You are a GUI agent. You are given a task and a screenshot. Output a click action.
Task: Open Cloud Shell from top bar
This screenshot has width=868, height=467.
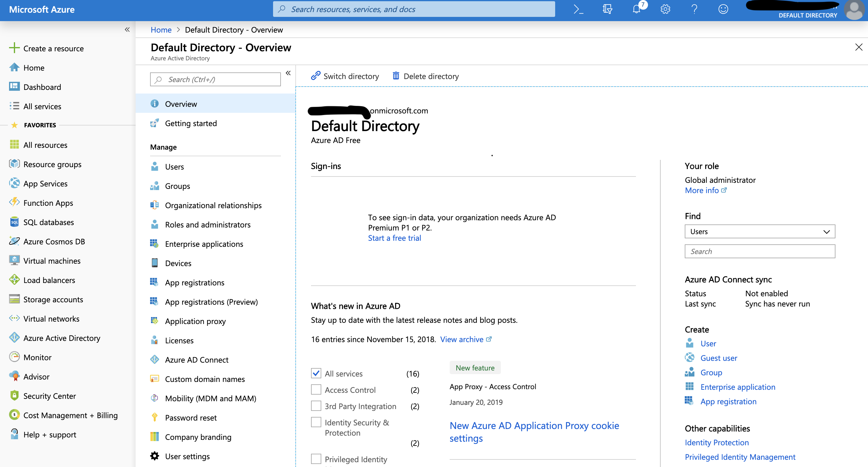tap(578, 9)
